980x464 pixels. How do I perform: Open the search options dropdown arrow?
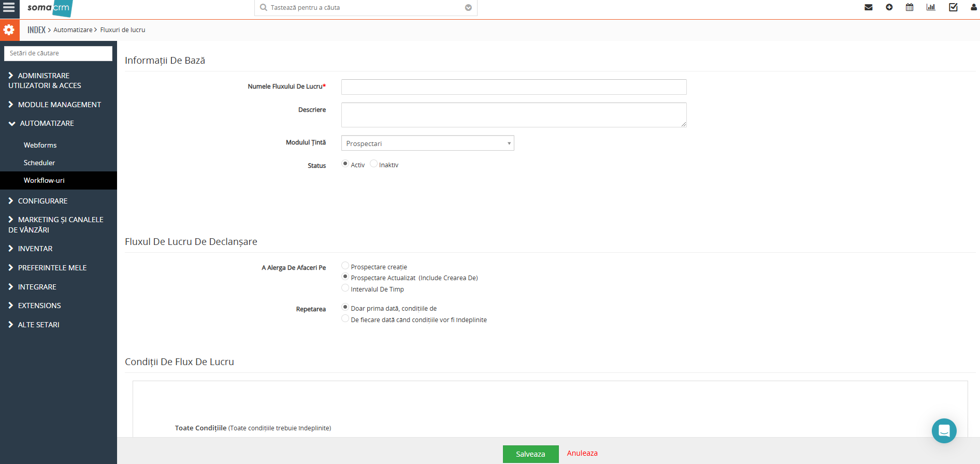tap(468, 8)
